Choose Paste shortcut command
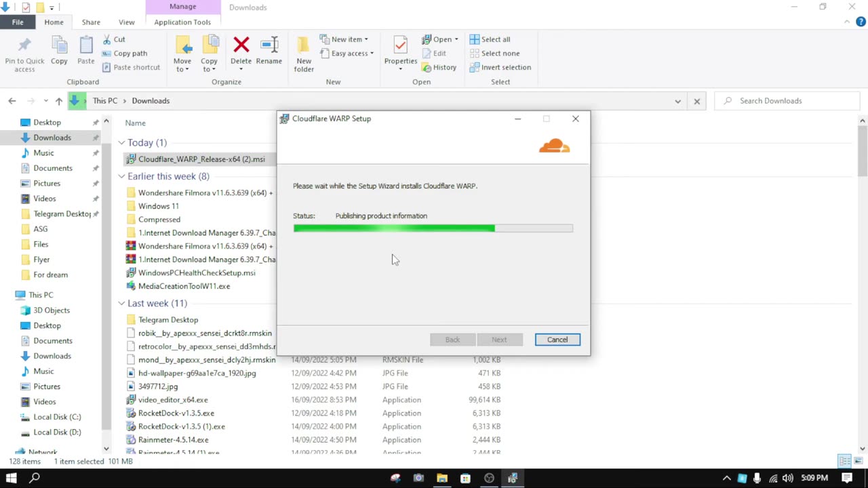 click(x=132, y=67)
